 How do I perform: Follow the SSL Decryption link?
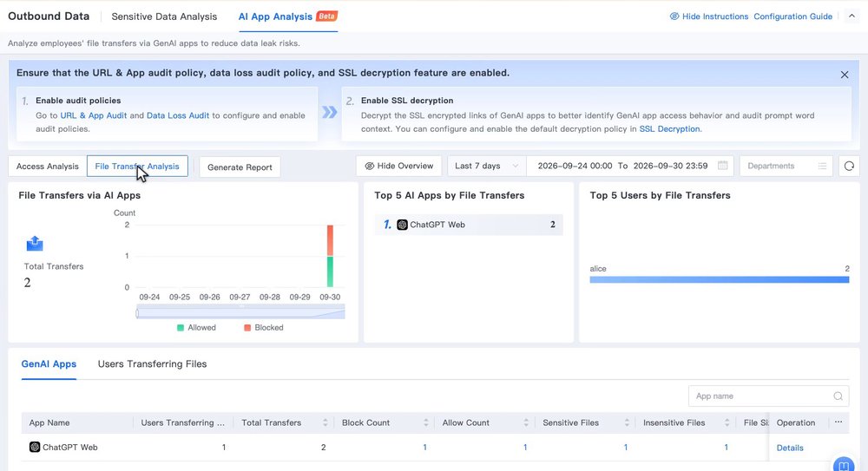coord(669,129)
